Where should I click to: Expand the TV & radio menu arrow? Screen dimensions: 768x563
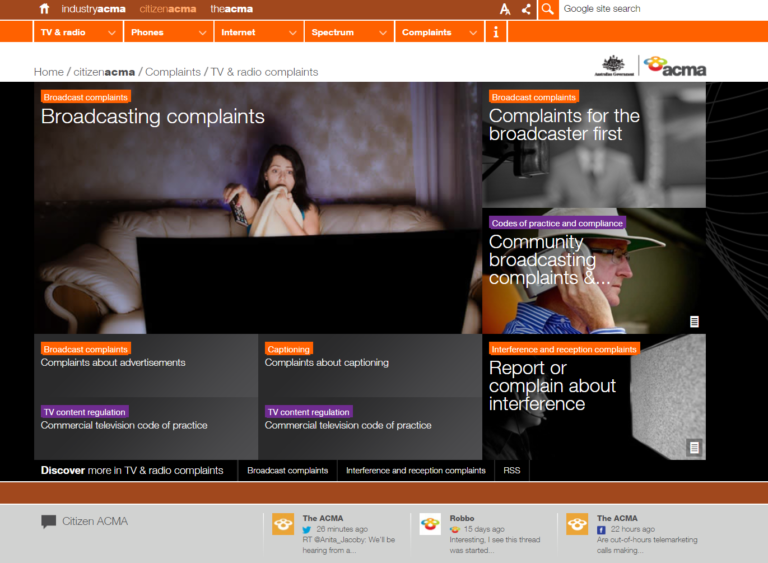tap(112, 33)
